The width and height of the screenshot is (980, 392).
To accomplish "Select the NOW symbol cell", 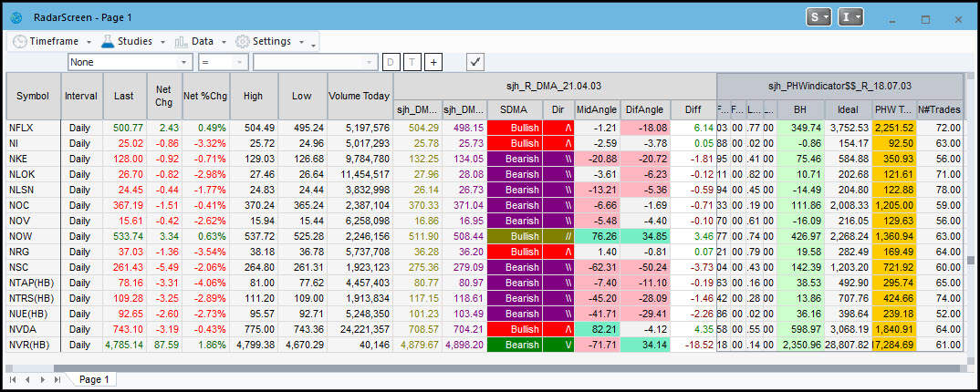I will click(33, 236).
